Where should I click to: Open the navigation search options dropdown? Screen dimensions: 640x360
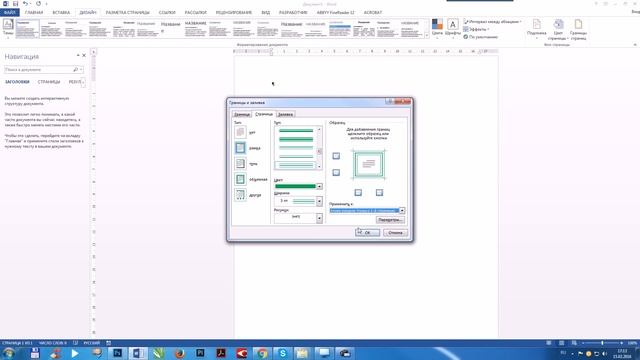pyautogui.click(x=81, y=70)
